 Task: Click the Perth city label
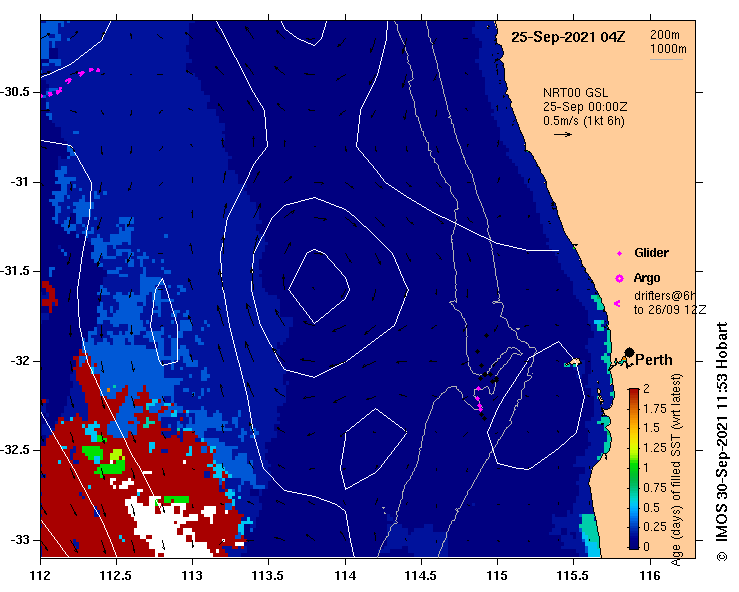pyautogui.click(x=654, y=360)
